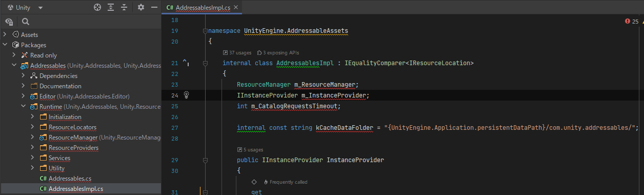Viewport: 644px width, 195px height.
Task: Click the Unity icon beside Assets
Action: 15,34
